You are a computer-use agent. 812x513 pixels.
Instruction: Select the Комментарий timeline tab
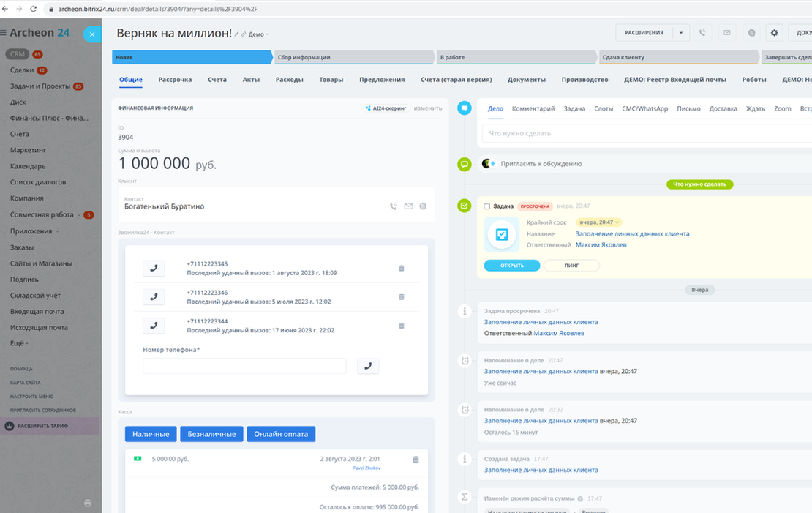click(533, 108)
